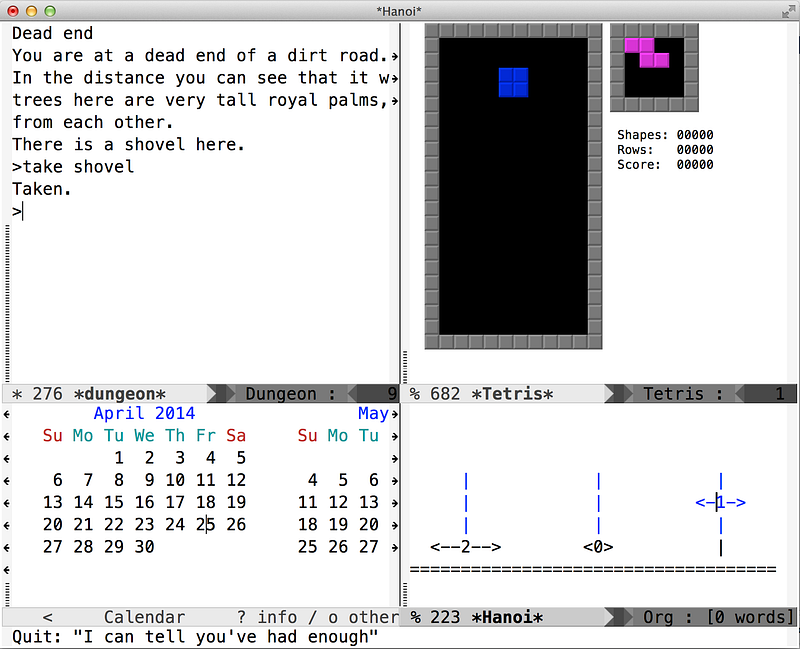
Task: Select April 18 in the calendar
Action: [x=205, y=502]
